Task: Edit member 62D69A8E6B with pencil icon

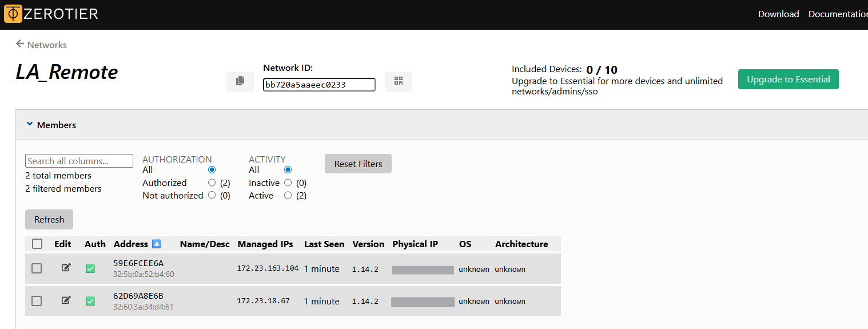Action: point(66,300)
